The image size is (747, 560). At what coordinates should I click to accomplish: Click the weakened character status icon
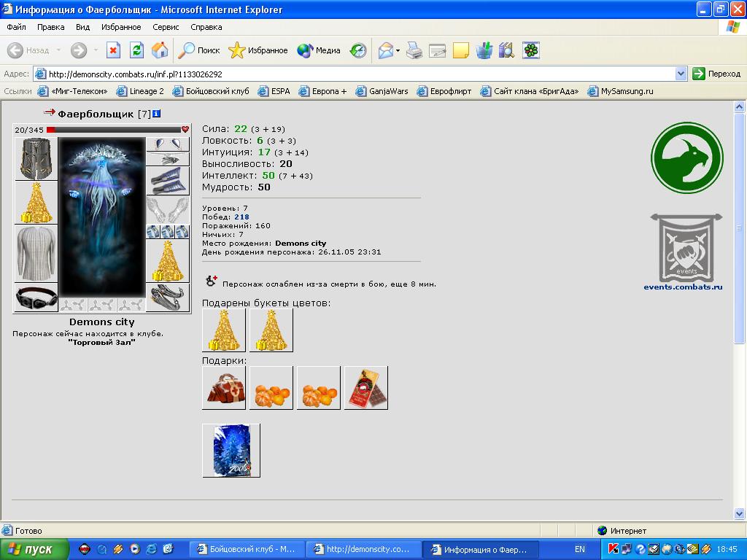point(211,281)
